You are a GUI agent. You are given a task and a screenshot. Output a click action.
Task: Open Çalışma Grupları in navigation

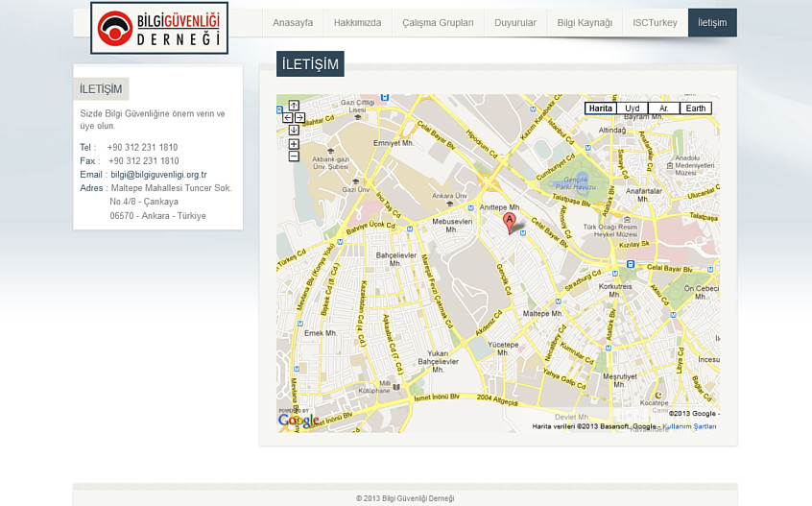tap(438, 23)
